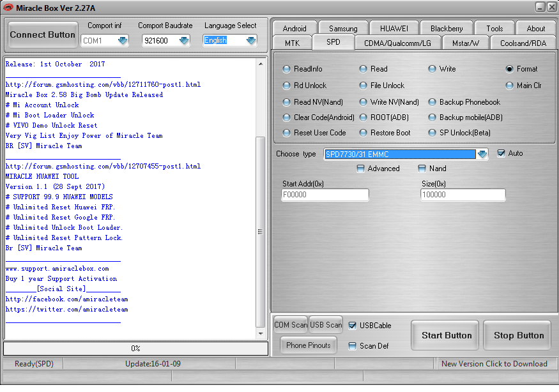Screen dimensions: 559x392
Task: Uncheck the Auto checkbox
Action: pos(502,153)
